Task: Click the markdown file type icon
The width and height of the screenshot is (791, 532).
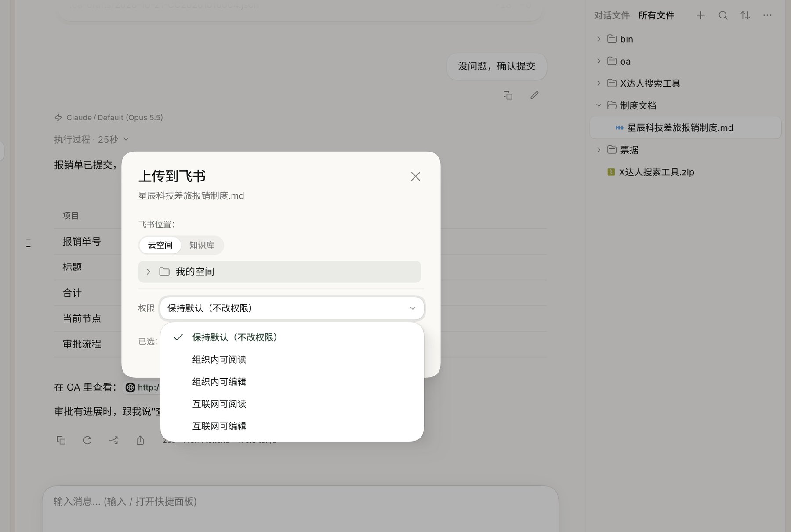Action: pos(620,128)
